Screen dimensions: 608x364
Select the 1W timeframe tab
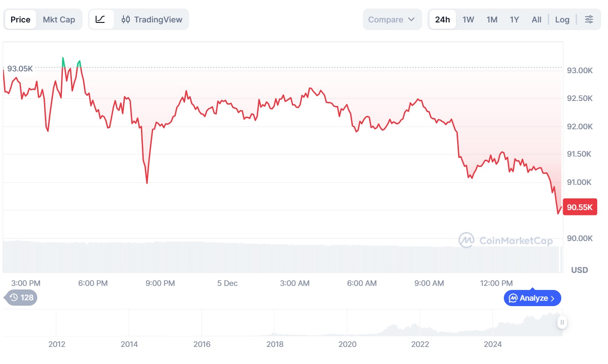pos(468,19)
